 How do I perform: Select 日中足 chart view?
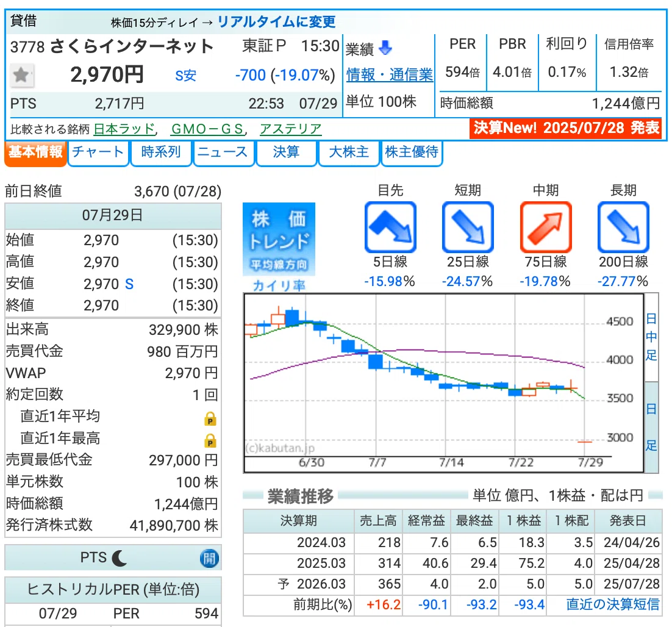651,337
